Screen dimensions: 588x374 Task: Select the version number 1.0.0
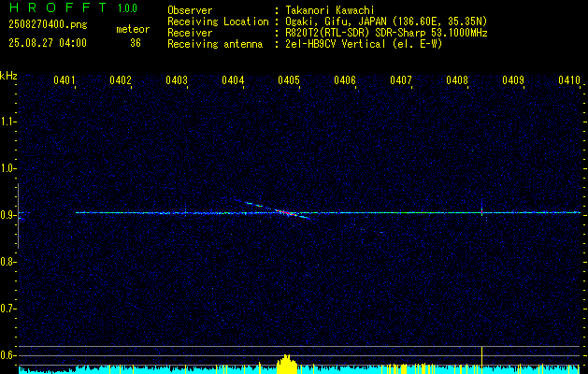click(127, 7)
